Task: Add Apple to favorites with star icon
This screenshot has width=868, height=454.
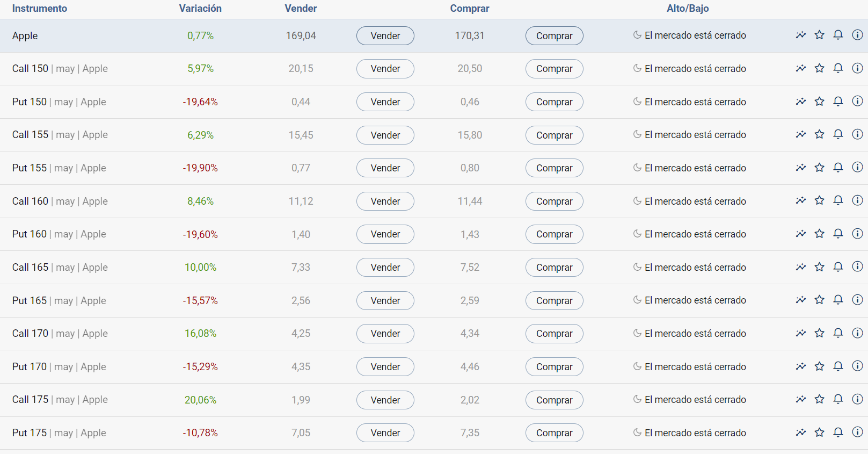Action: coord(819,35)
